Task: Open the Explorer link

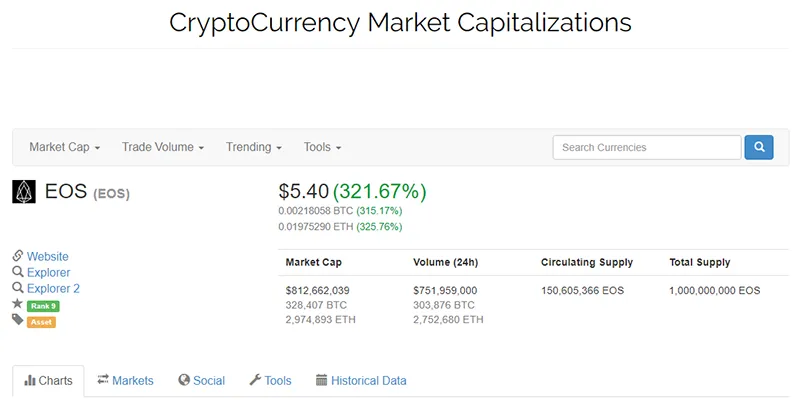Action: [x=48, y=272]
